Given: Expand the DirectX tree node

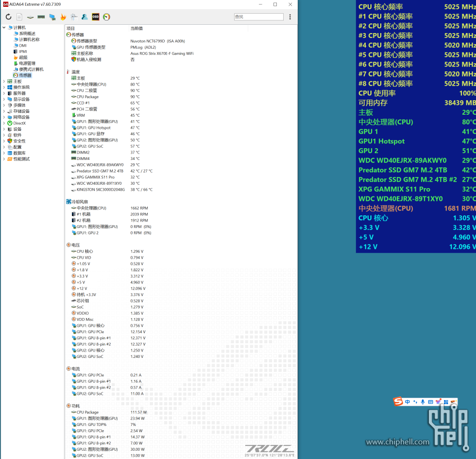Looking at the screenshot, I should [x=4, y=123].
